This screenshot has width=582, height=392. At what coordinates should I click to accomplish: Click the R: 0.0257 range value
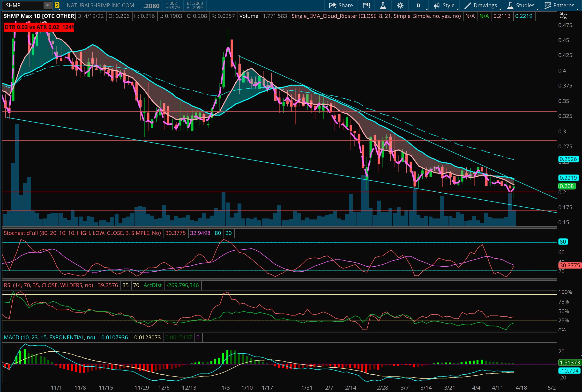tap(223, 16)
